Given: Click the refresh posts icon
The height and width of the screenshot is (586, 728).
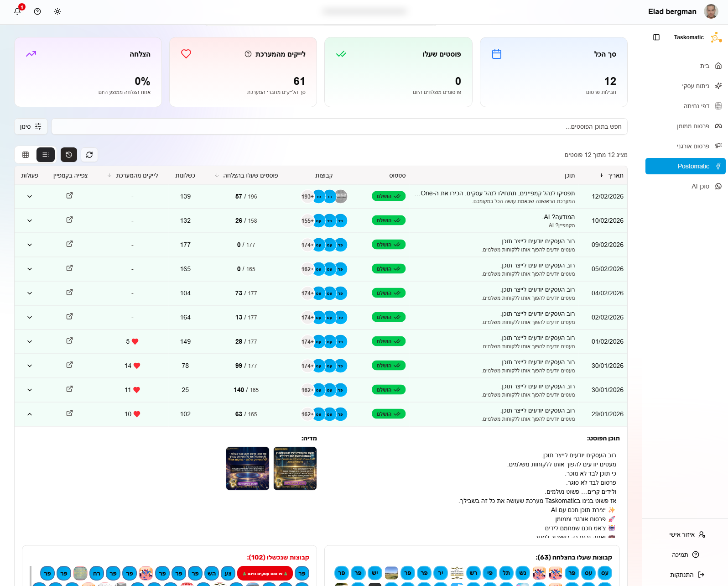Looking at the screenshot, I should (89, 155).
